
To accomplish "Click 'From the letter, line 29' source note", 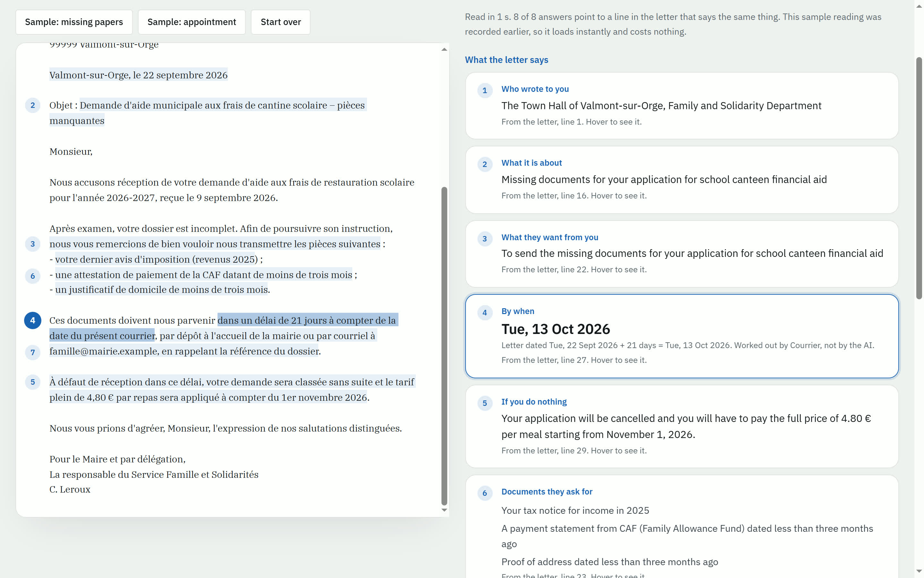I will [574, 451].
